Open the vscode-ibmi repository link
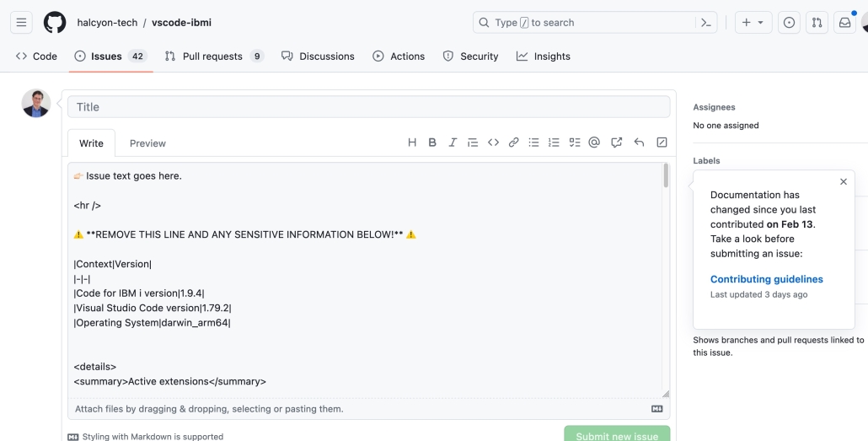 pos(181,23)
